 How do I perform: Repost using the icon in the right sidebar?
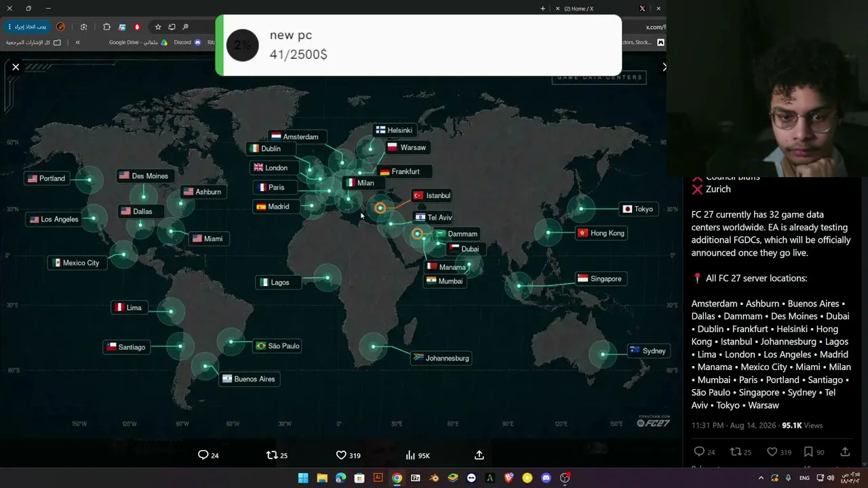point(741,452)
